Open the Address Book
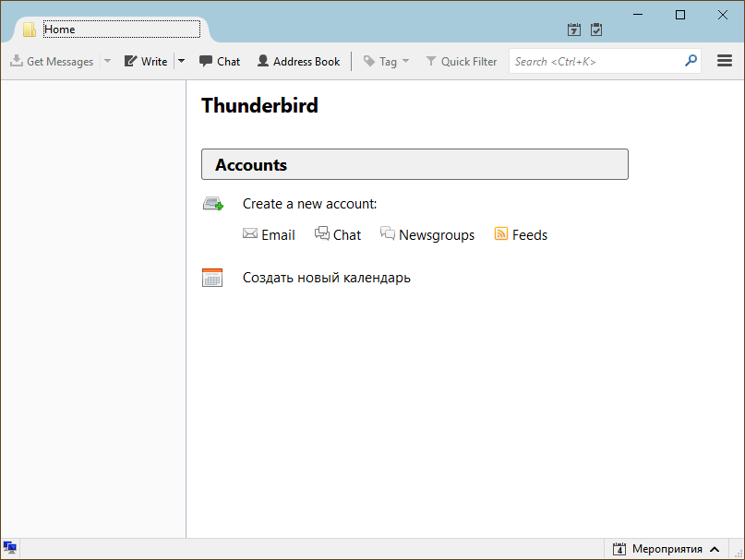Screen dimensions: 745x560 pos(298,61)
